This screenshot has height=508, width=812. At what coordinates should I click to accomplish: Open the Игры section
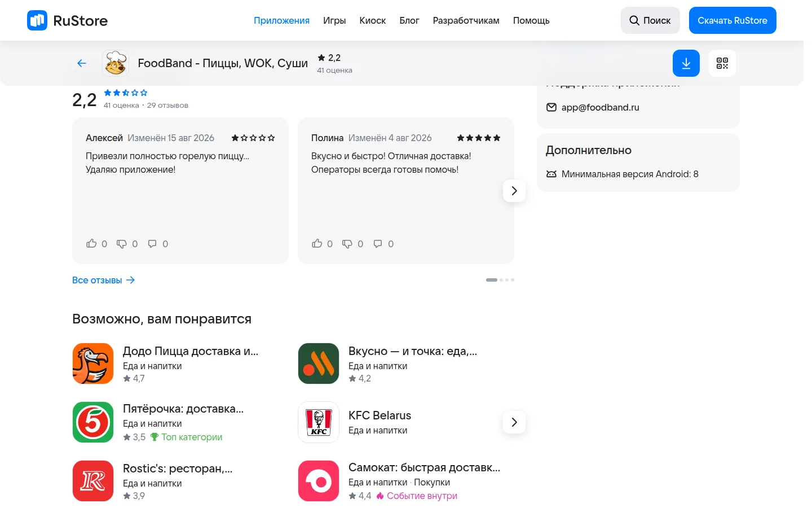click(334, 20)
